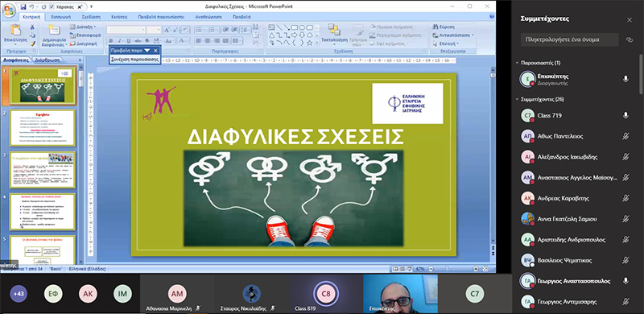644x314 pixels.
Task: Open the Προβολή παρουσίασης ribbon tab
Action: pos(161,17)
